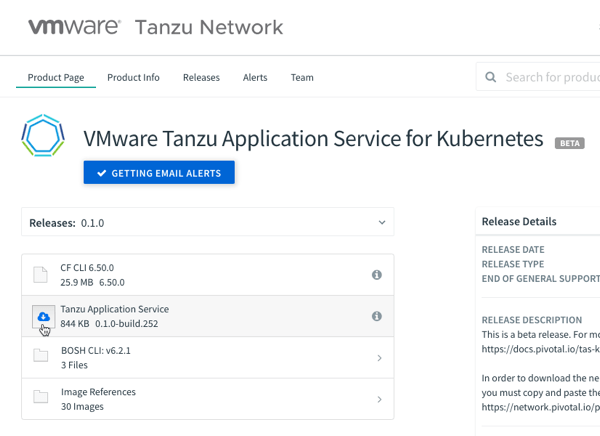
Task: Select the Team tab
Action: (302, 78)
